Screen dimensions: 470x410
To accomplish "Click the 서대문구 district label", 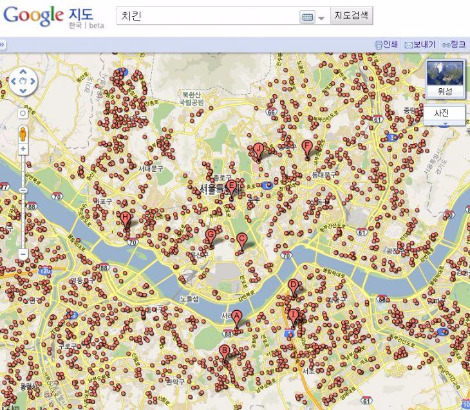I will pos(151,169).
